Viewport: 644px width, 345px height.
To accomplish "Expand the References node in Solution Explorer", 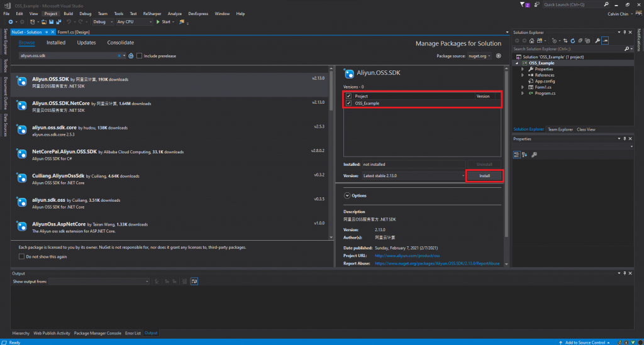I will [523, 75].
